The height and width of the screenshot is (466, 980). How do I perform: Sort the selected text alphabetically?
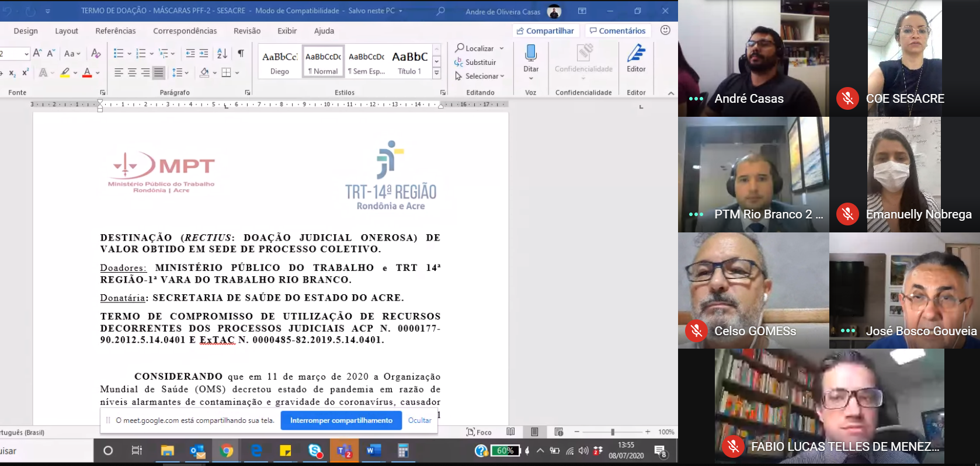pos(222,53)
